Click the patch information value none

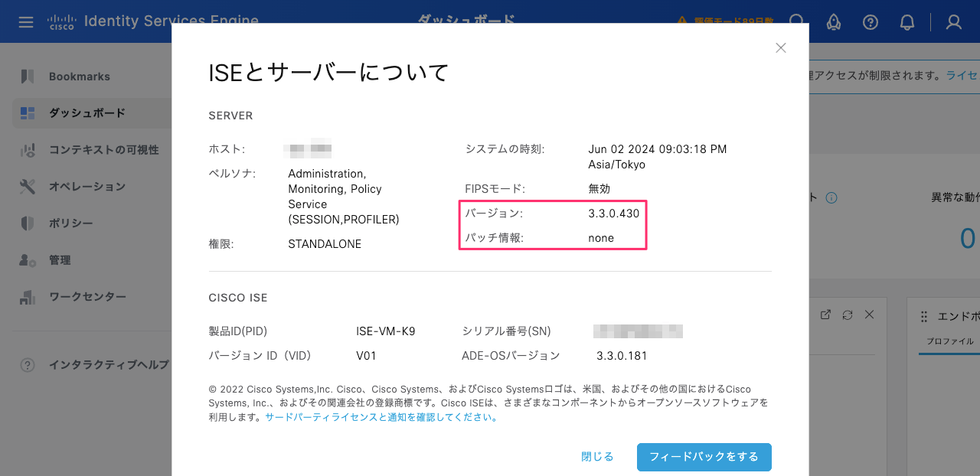point(601,238)
